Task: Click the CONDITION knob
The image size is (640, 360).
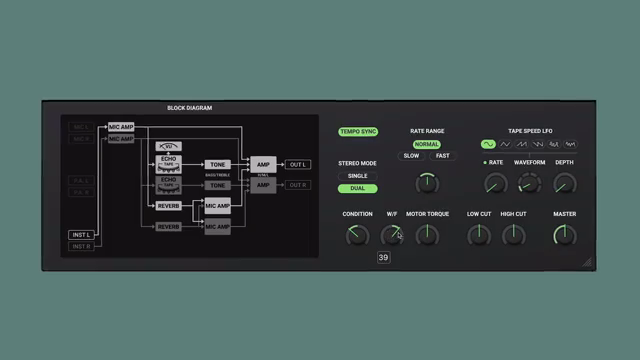Action: click(x=357, y=235)
